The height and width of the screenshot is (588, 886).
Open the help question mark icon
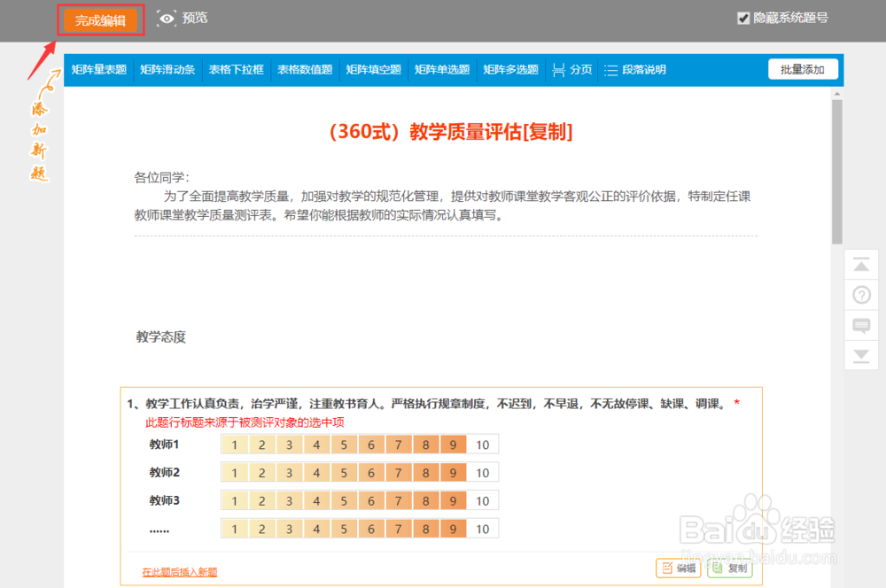point(861,295)
